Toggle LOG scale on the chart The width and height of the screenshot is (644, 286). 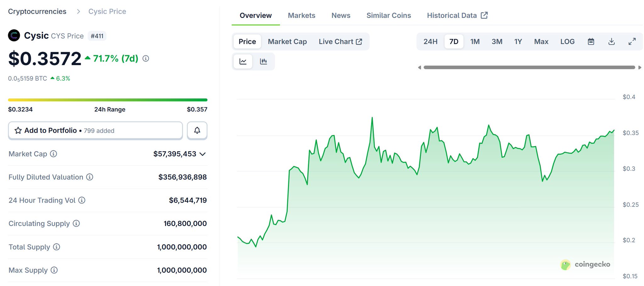tap(567, 42)
